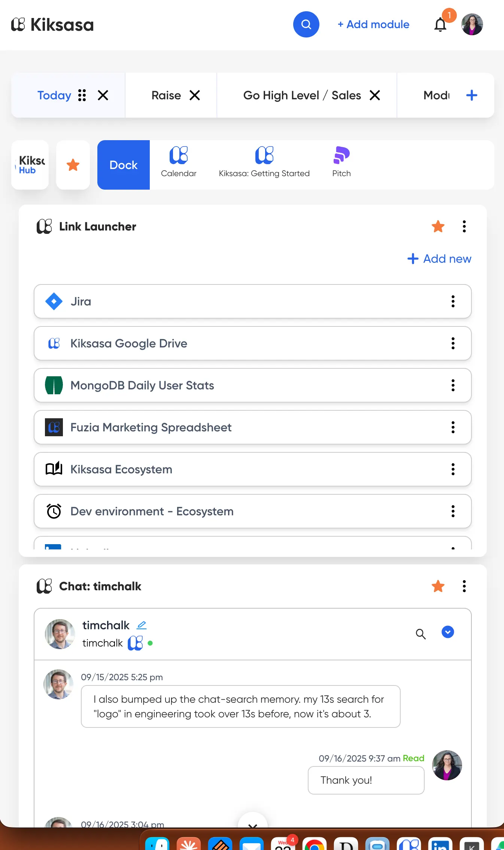504x850 pixels.
Task: Click the message about chat-search memory
Action: [241, 706]
